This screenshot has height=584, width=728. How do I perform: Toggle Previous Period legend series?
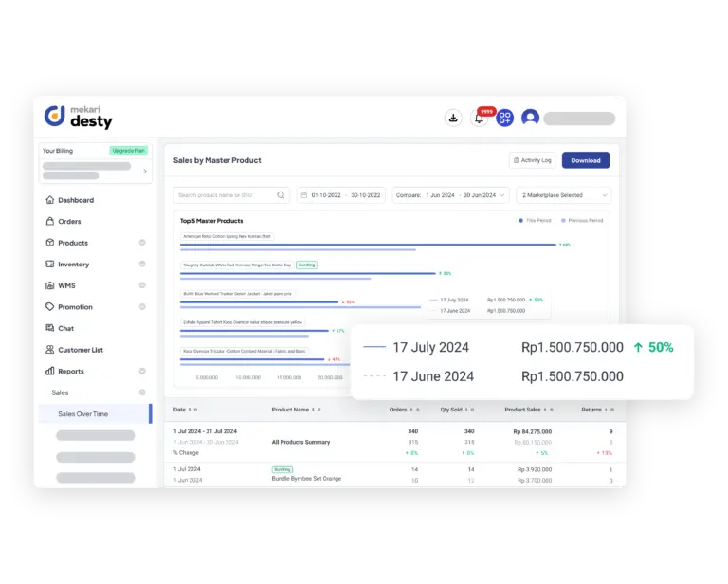[582, 220]
